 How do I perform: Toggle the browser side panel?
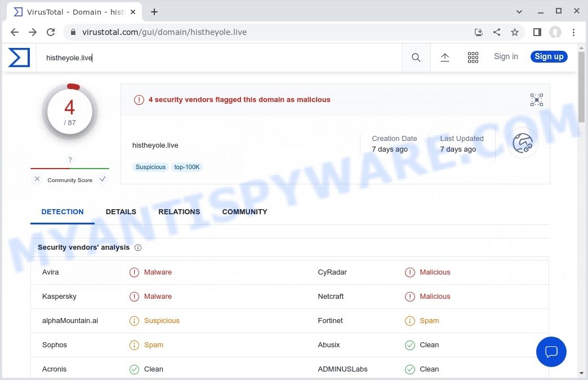537,32
